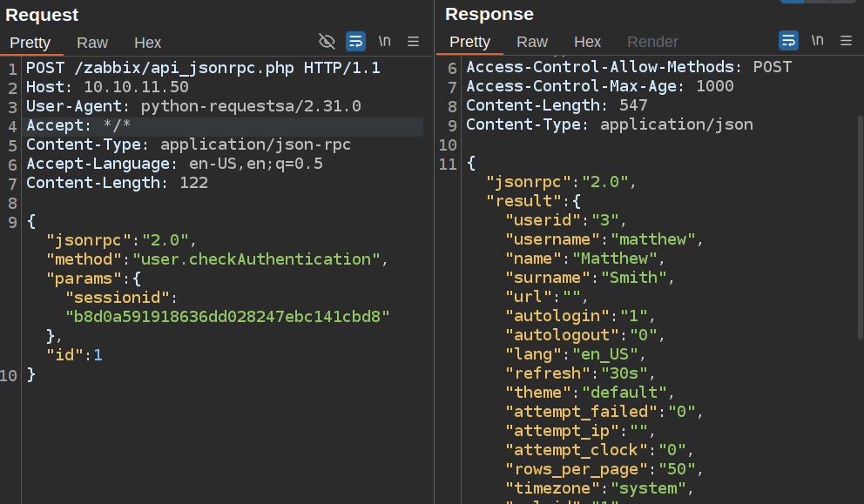864x504 pixels.
Task: Open the Hex tab in Response
Action: (x=587, y=43)
